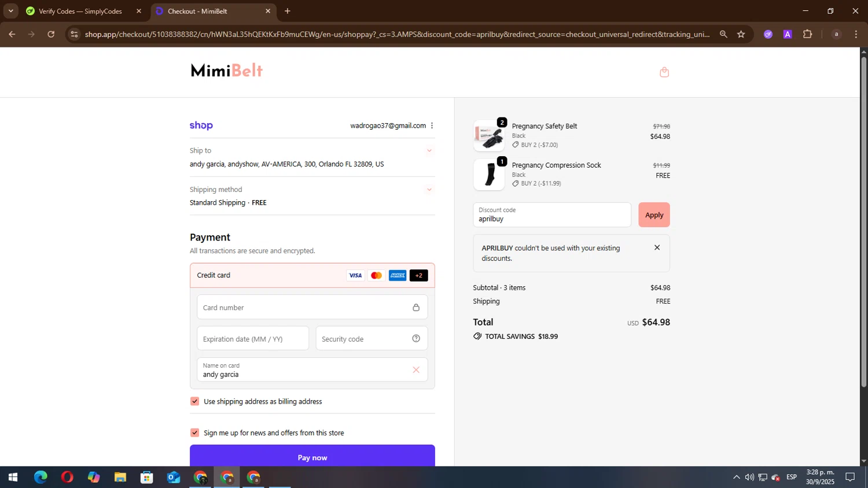Click the Visa card logo
Screen dimensions: 868x488
355,276
